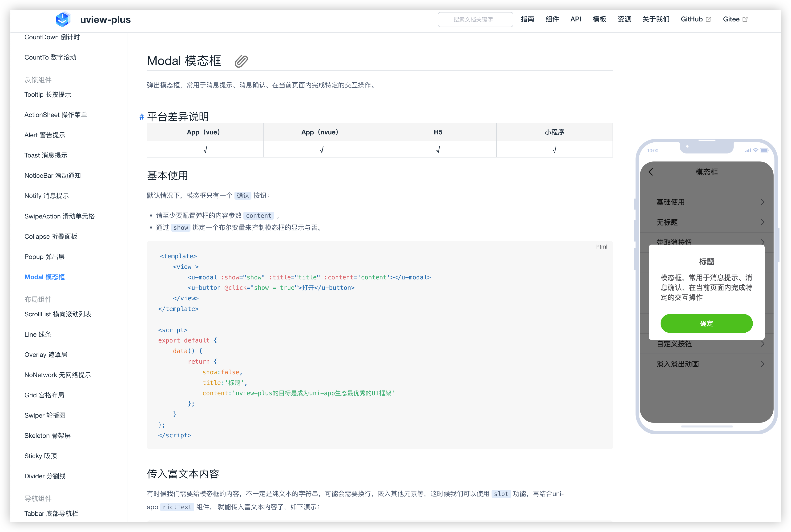This screenshot has width=791, height=532.
Task: Expand 基础使用 row chevron in phone preview
Action: [763, 202]
